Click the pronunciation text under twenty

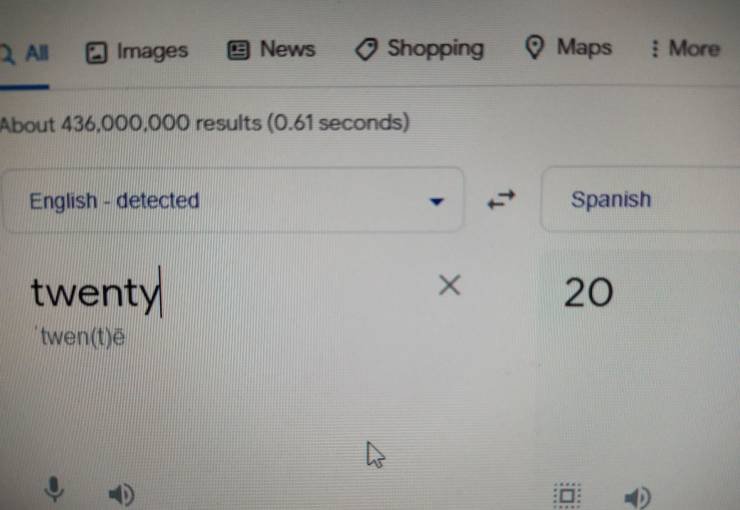coord(82,337)
